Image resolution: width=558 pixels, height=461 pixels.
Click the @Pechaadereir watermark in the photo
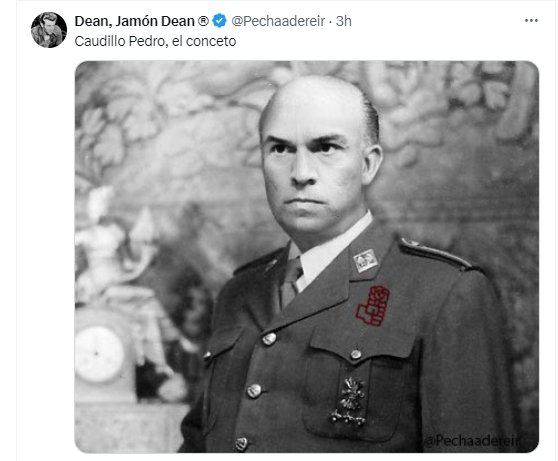click(x=472, y=441)
